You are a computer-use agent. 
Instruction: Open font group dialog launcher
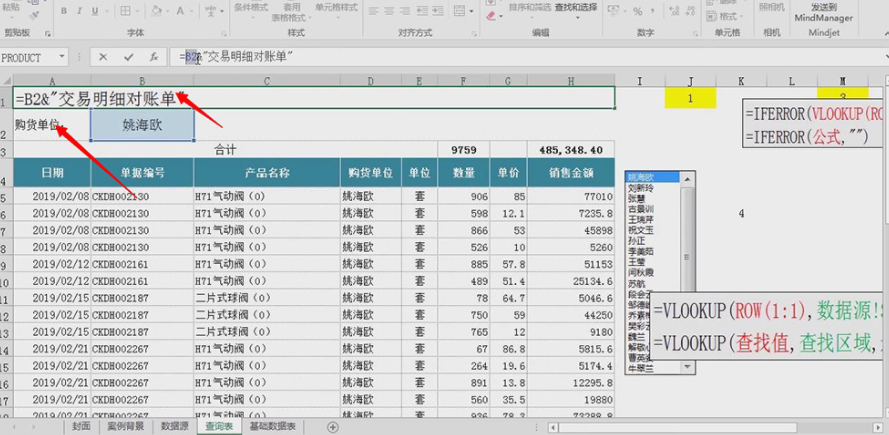[x=223, y=33]
